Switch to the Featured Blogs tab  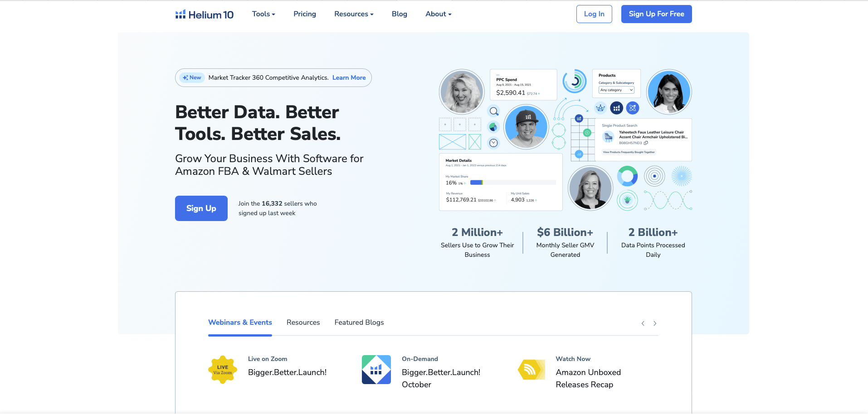[359, 323]
